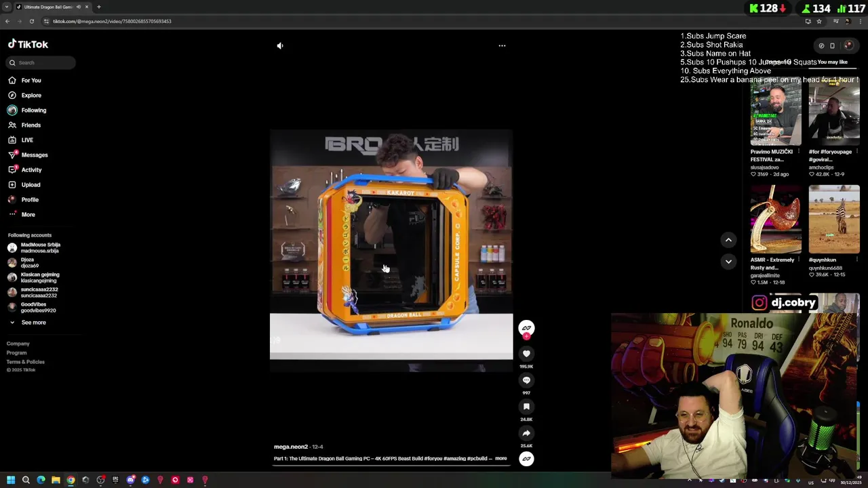This screenshot has width=868, height=488.
Task: Open Terms & Policies footer link
Action: pos(26,362)
